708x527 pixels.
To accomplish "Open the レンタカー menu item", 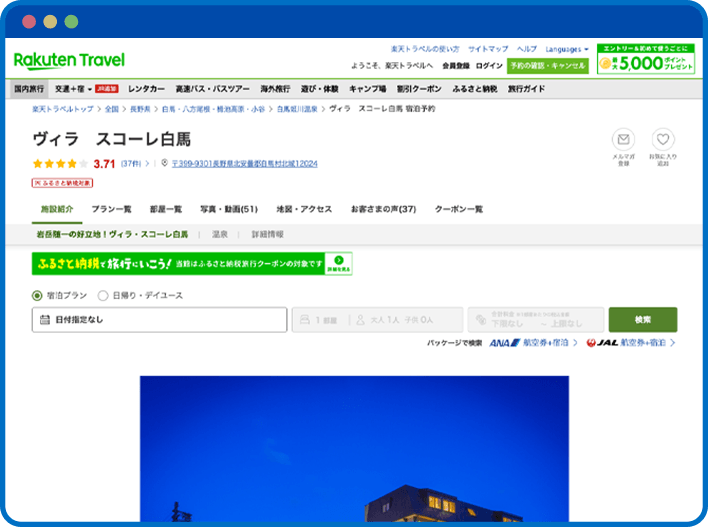I will (x=146, y=89).
